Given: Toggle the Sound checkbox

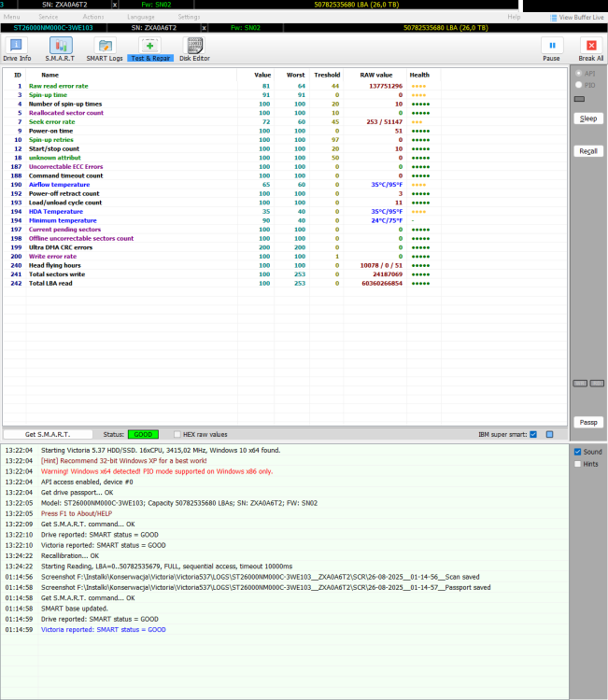Looking at the screenshot, I should click(577, 452).
